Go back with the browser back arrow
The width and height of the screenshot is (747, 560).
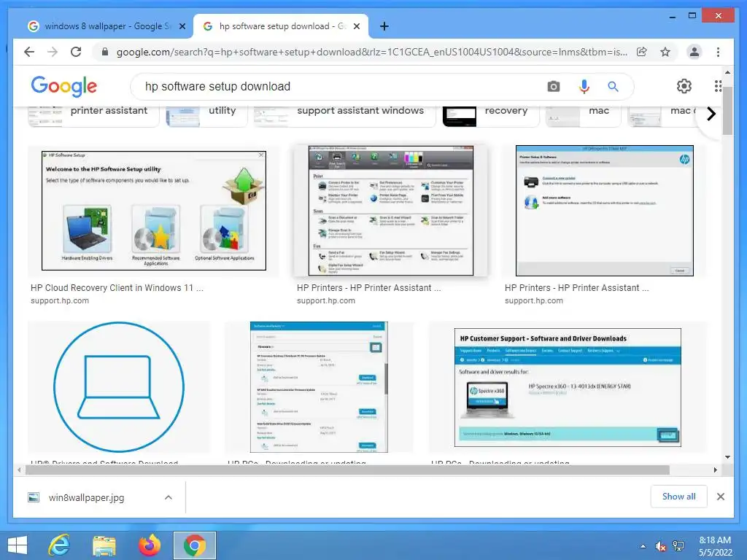point(29,52)
